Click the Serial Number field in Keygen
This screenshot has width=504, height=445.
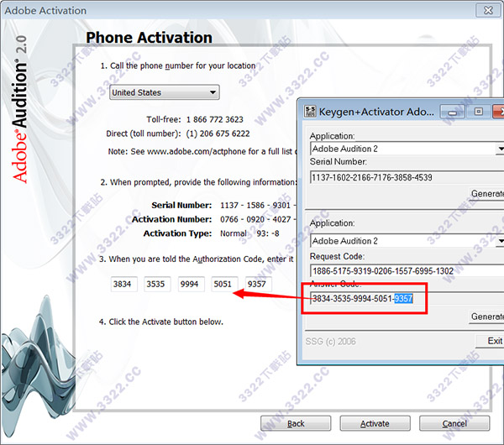coord(407,177)
